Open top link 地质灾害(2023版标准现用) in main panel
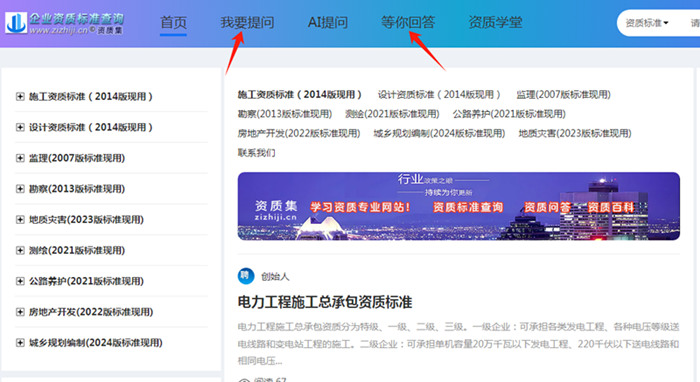 575,133
